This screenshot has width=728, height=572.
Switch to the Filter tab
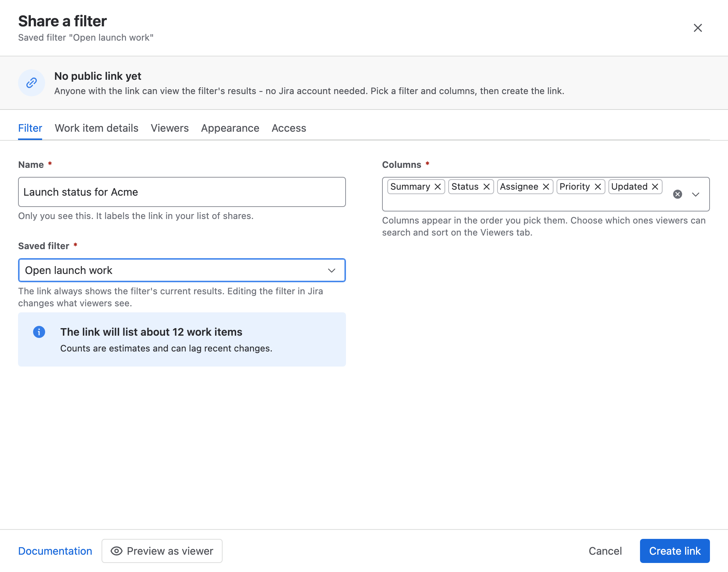point(30,128)
